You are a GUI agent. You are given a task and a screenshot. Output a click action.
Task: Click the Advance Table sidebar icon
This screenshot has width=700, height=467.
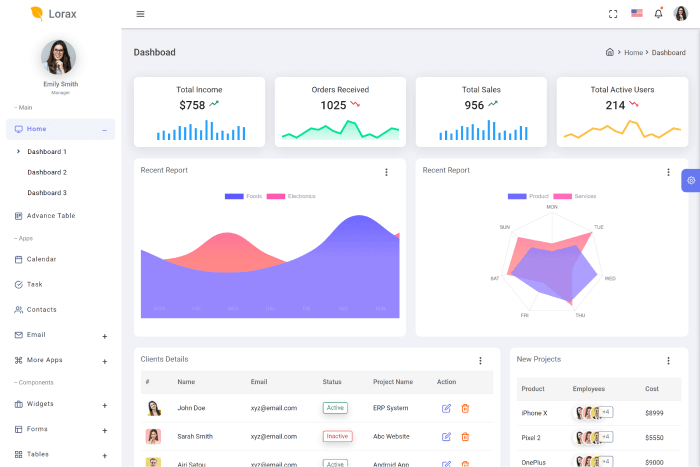coord(18,216)
